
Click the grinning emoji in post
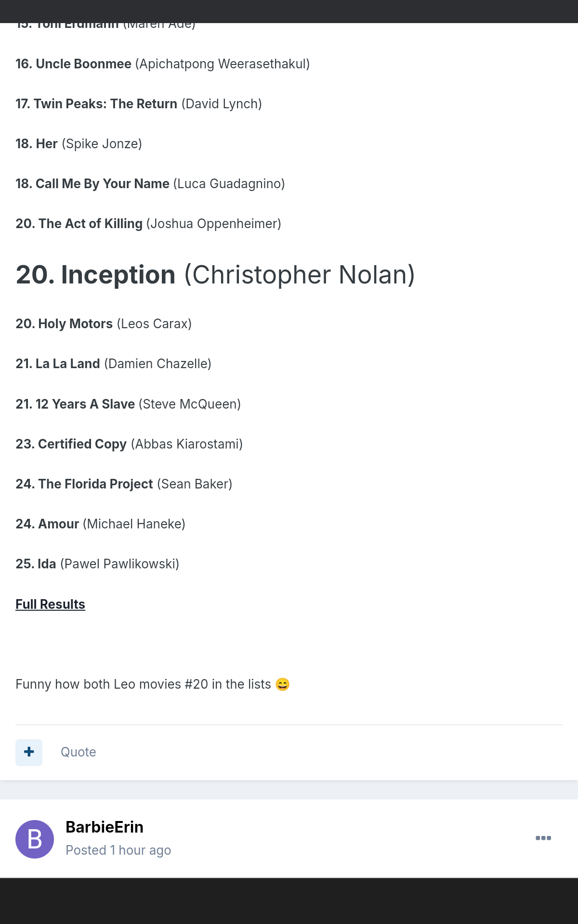(283, 684)
